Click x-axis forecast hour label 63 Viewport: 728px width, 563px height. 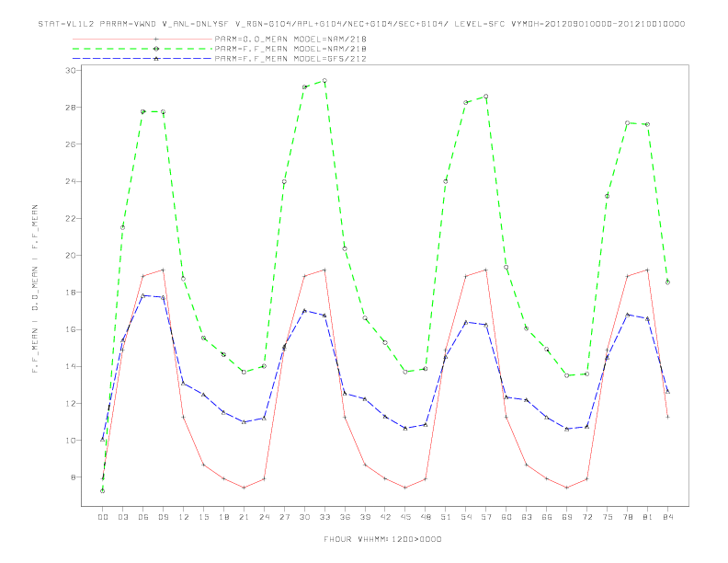coord(527,517)
